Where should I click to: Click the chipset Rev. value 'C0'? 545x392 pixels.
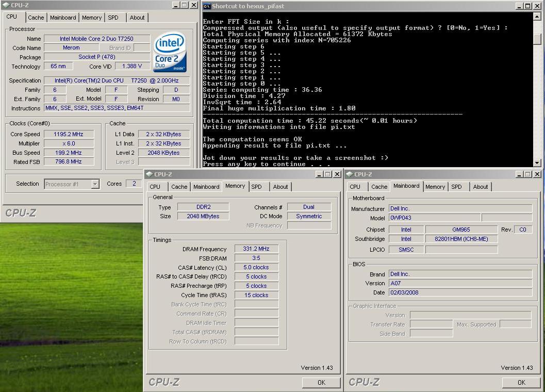[522, 230]
